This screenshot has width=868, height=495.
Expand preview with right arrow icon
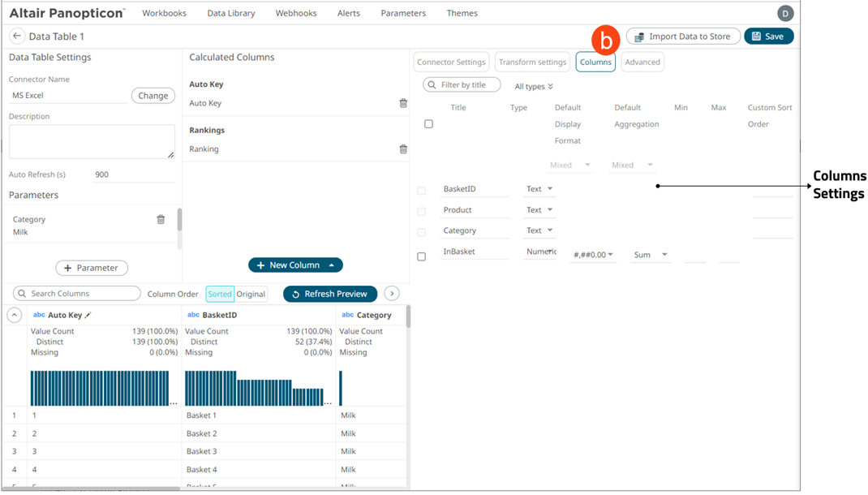pos(391,294)
